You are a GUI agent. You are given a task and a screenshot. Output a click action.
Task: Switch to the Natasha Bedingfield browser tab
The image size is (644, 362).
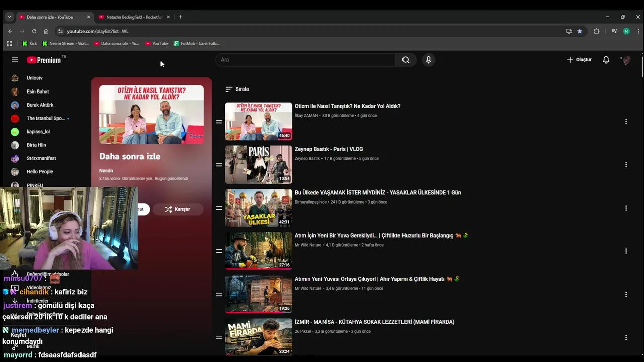point(133,17)
